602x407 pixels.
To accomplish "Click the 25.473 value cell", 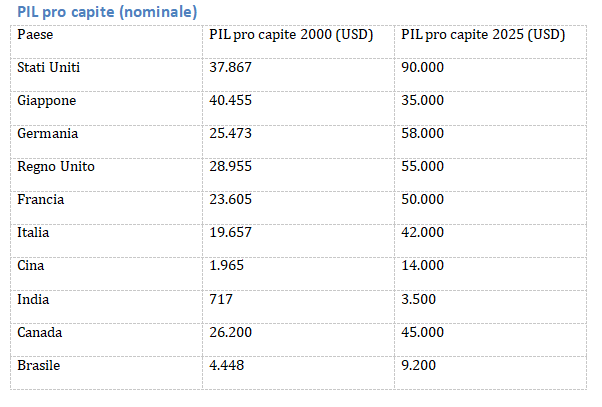I will (x=231, y=133).
